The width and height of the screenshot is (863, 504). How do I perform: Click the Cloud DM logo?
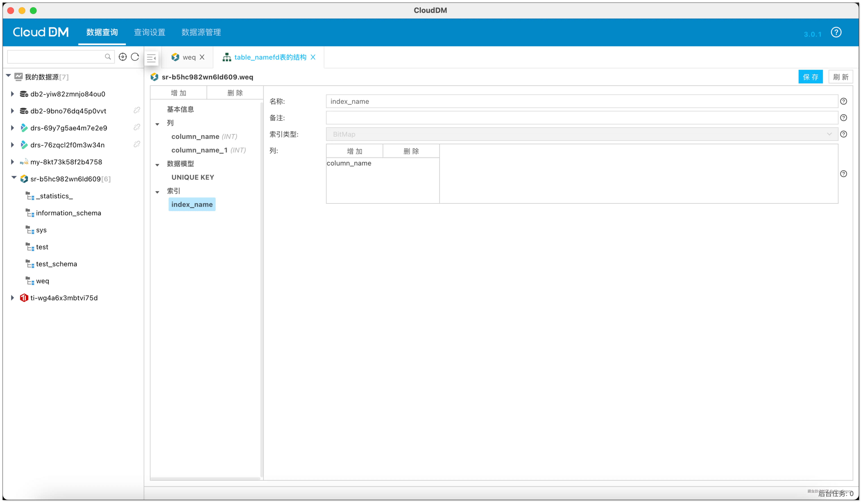tap(41, 32)
